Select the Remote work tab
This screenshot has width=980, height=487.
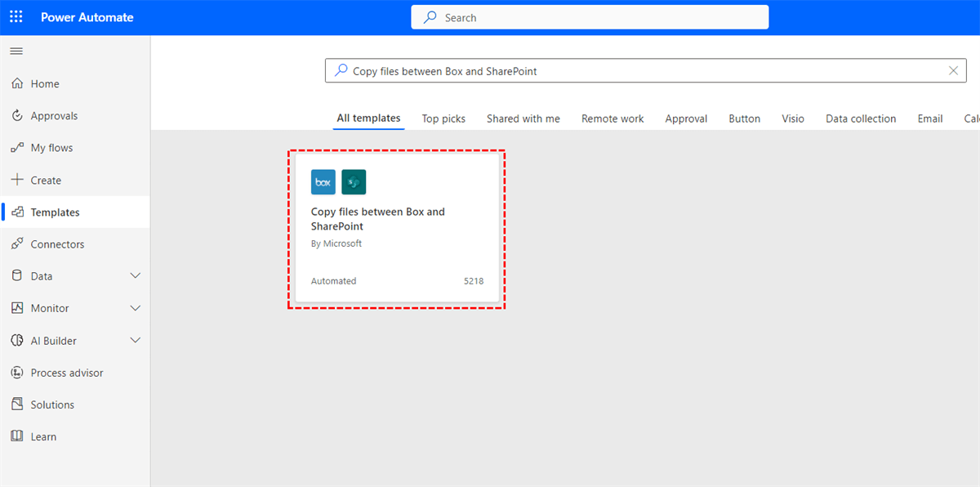click(612, 118)
